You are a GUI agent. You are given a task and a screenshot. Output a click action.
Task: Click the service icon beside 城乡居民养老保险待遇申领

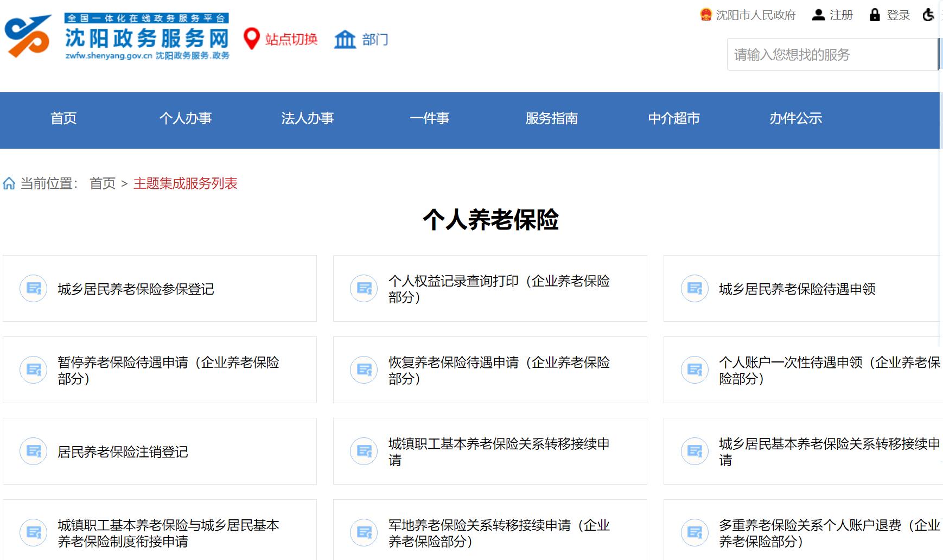pyautogui.click(x=694, y=288)
